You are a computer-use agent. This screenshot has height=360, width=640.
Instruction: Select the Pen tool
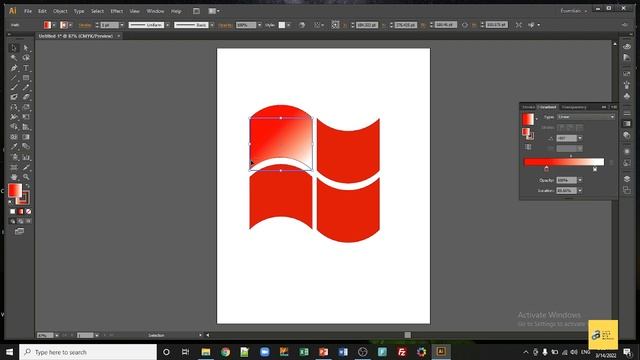tap(14, 68)
